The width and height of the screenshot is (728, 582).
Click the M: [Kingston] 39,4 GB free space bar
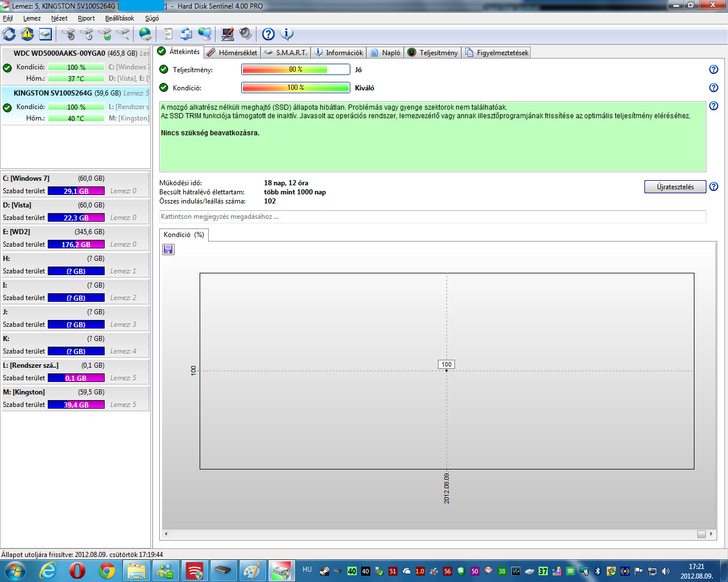pos(76,405)
